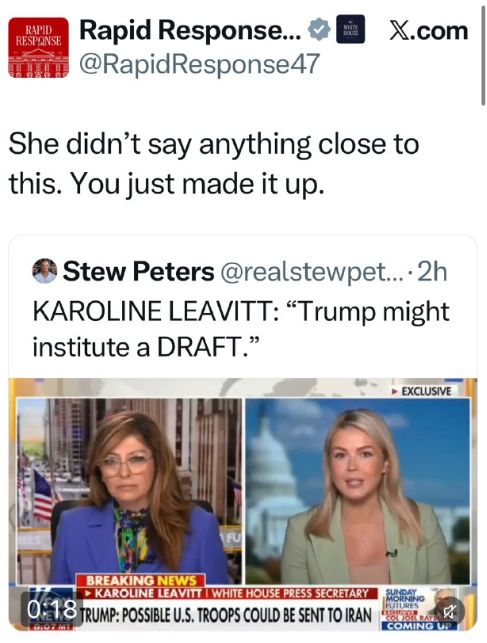Select the Rapid Response display name
487x643 pixels.
click(190, 30)
